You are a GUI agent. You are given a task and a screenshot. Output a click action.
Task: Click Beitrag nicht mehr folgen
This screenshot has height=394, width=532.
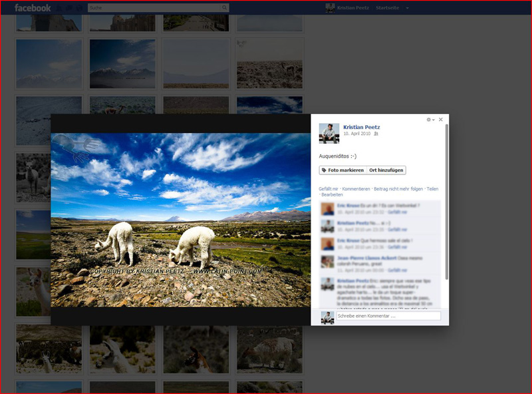(x=398, y=189)
